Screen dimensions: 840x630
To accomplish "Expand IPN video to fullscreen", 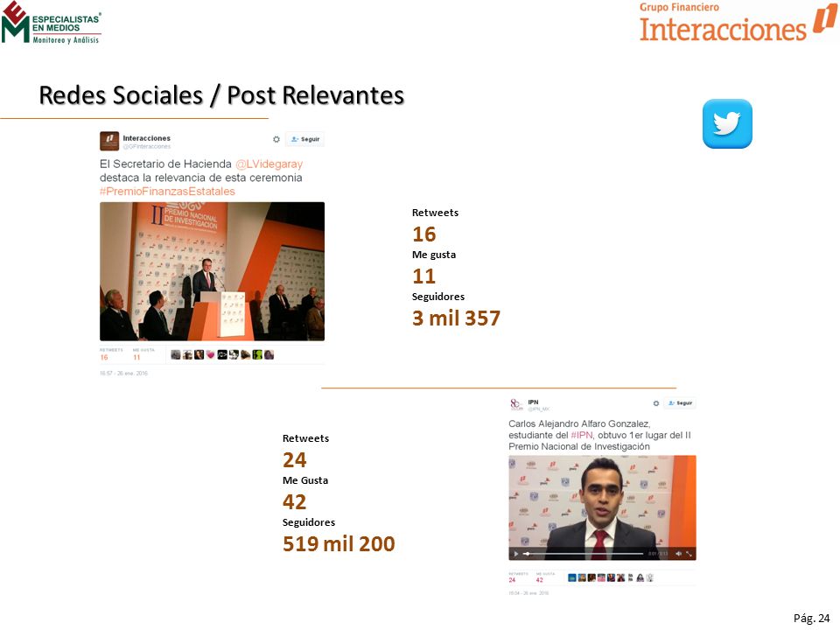I will click(689, 553).
